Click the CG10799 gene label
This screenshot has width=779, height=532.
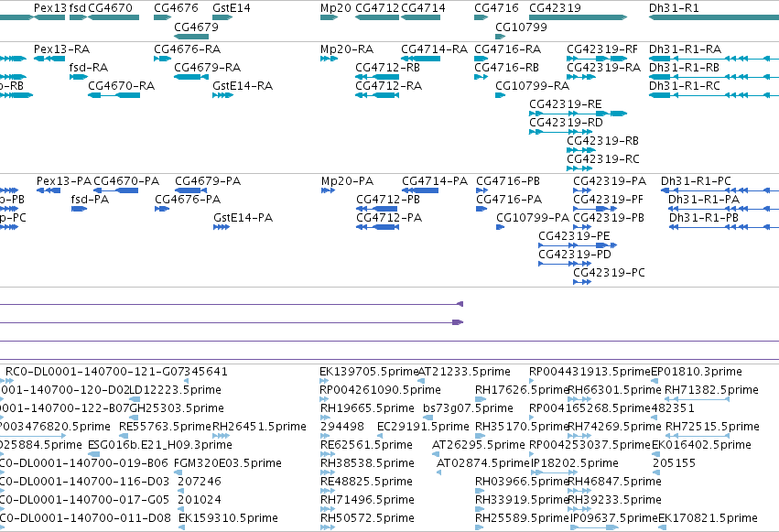pyautogui.click(x=521, y=27)
